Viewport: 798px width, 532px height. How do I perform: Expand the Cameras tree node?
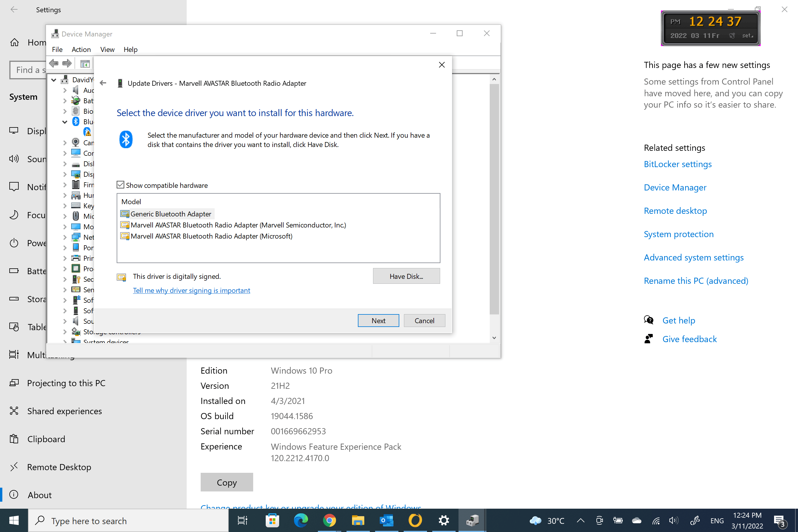tap(64, 143)
